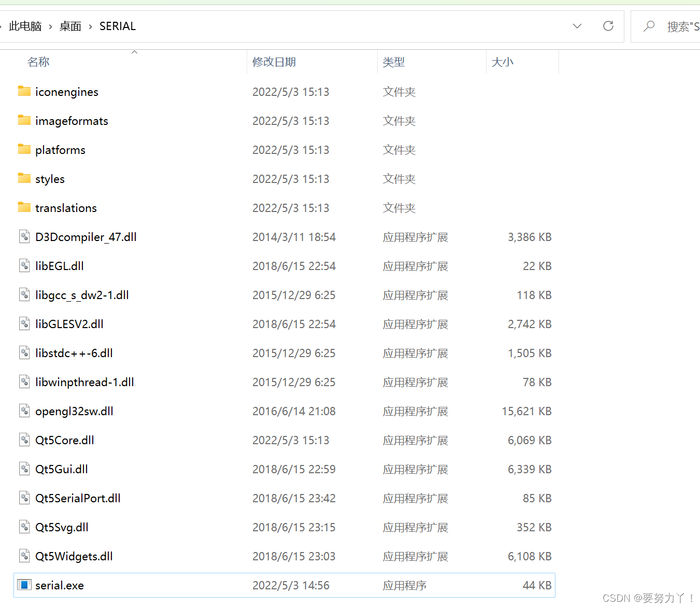Click the Qt5Core.dll file icon
The width and height of the screenshot is (700, 608).
[x=24, y=440]
